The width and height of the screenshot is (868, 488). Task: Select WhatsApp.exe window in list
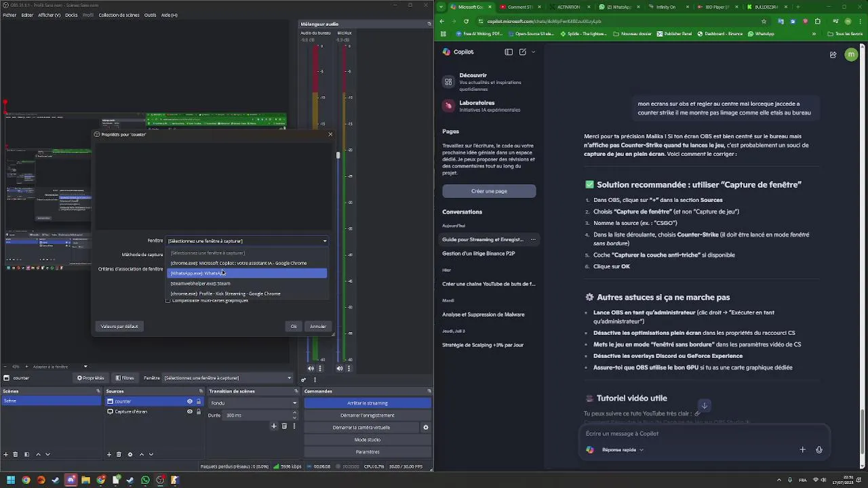pyautogui.click(x=247, y=273)
